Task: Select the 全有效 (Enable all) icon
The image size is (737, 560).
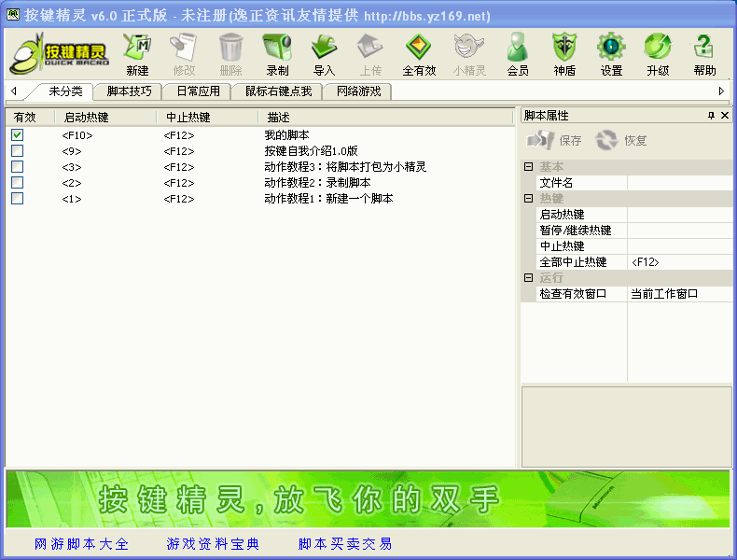Action: (x=419, y=53)
